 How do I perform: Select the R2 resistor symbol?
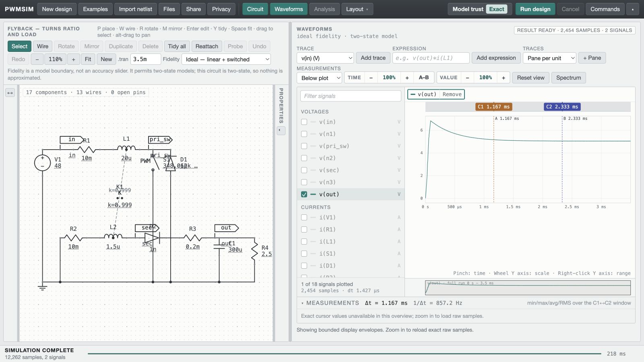pos(73,237)
